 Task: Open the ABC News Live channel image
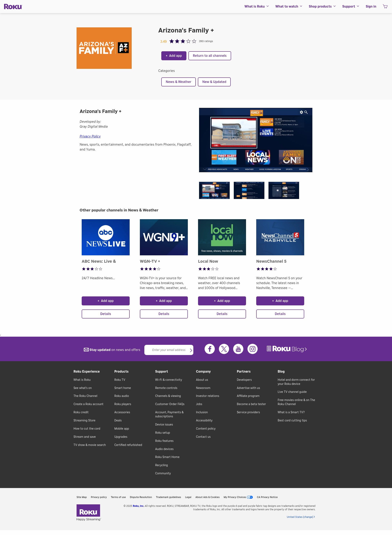pos(106,237)
